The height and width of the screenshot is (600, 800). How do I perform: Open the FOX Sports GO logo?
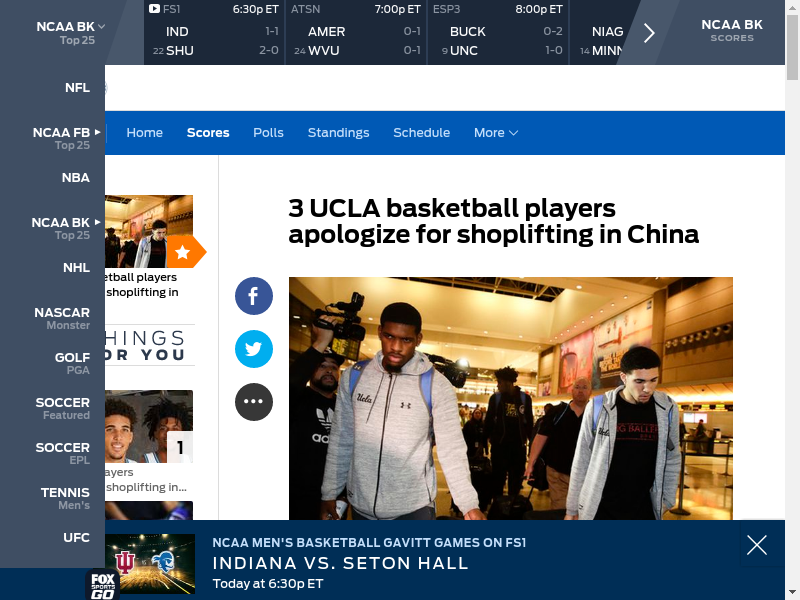[x=103, y=585]
